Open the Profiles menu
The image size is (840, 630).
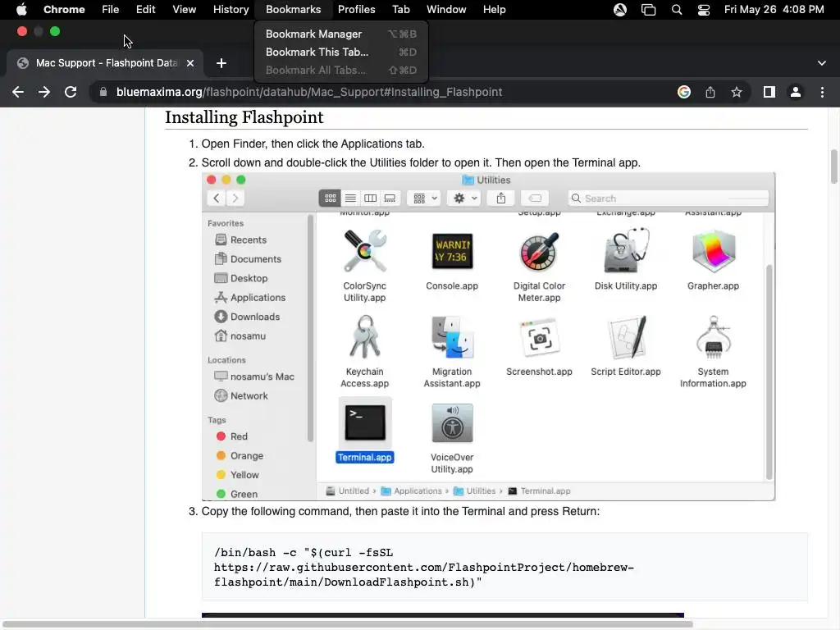click(356, 10)
